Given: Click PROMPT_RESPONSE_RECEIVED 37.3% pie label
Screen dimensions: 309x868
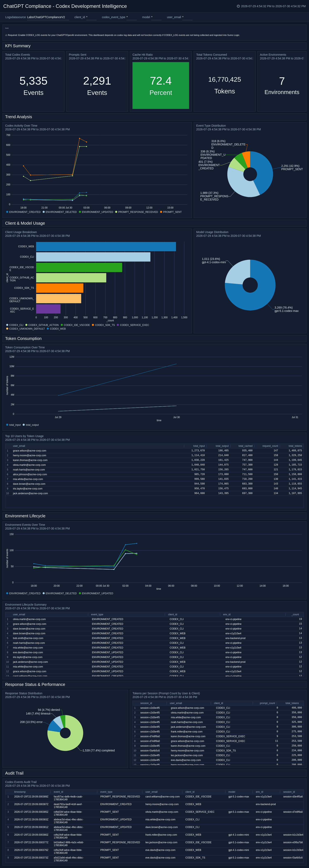Looking at the screenshot, I should pos(214,196).
